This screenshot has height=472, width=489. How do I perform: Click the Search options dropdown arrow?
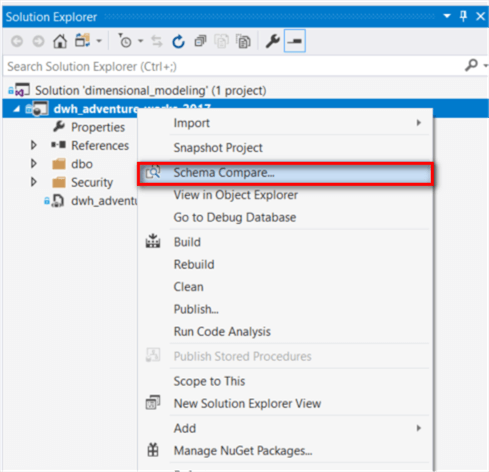pos(485,66)
